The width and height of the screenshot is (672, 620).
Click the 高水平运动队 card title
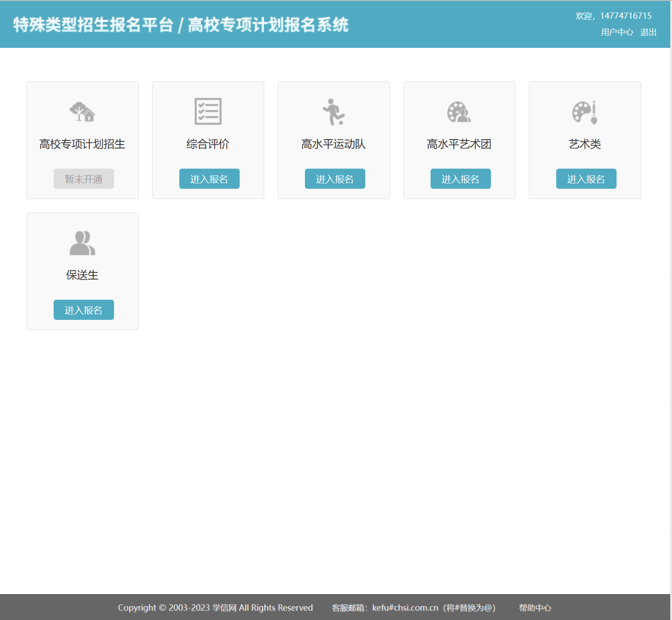(334, 144)
